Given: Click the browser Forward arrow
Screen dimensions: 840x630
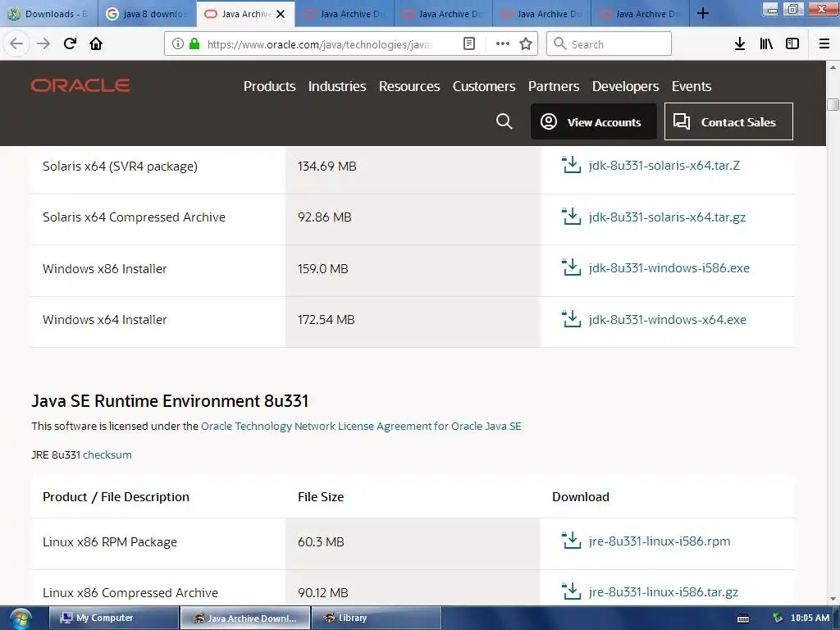Looking at the screenshot, I should (43, 44).
